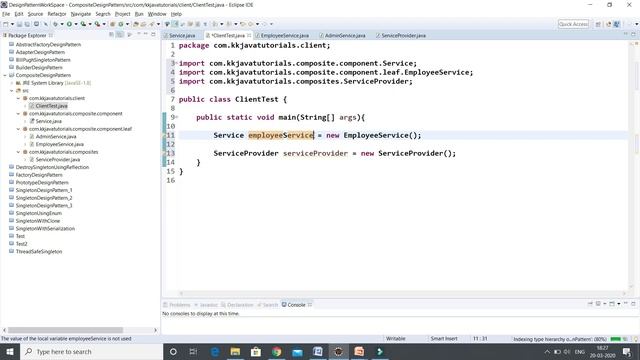Screen dimensions: 640x360
Task: Collapse the com.kkjavatutorials.client package
Action: [18, 98]
